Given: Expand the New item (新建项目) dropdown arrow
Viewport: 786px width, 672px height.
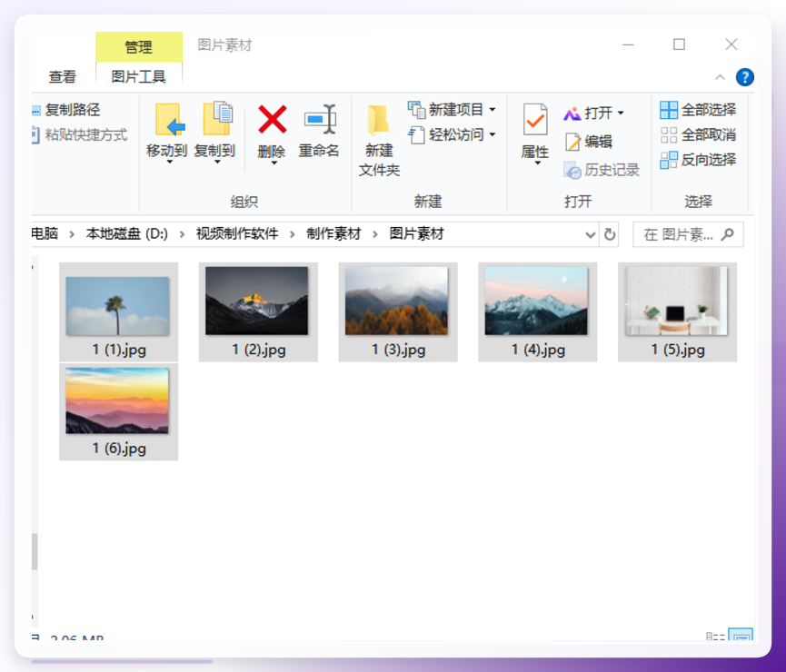Looking at the screenshot, I should (x=492, y=110).
